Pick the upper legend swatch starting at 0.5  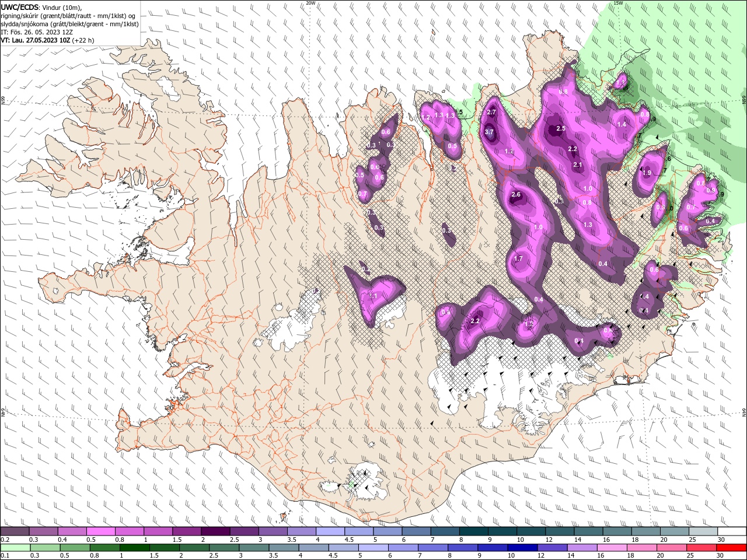coord(100,531)
